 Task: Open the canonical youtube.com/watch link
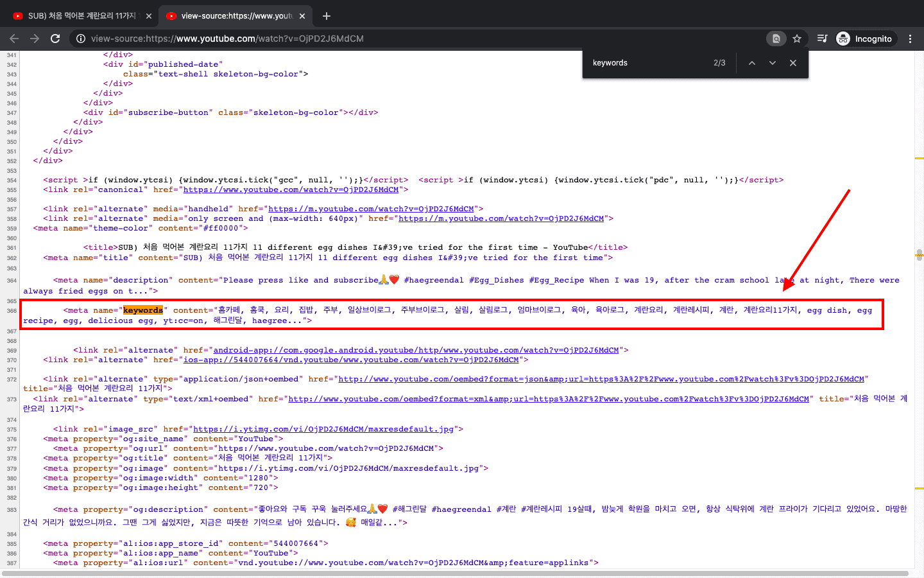291,189
